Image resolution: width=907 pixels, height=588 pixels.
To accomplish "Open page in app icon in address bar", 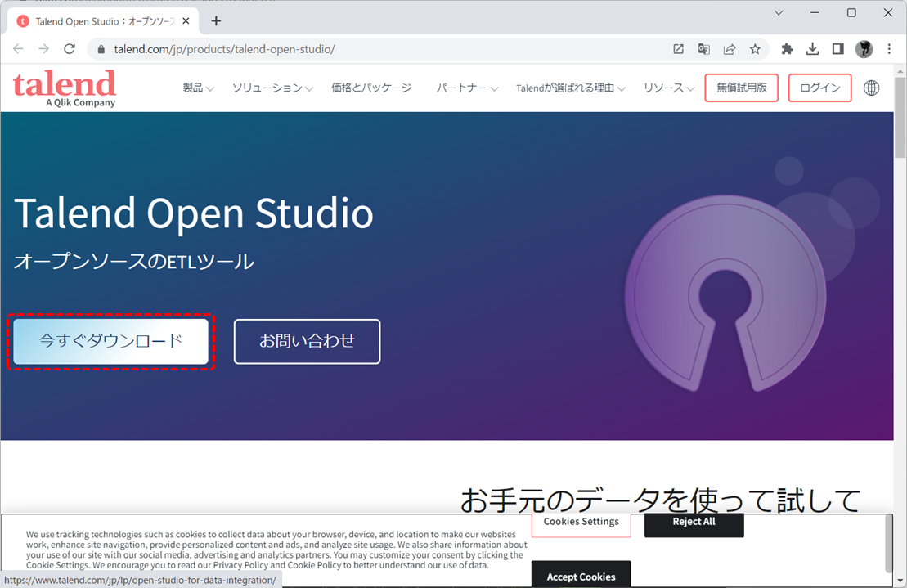I will tap(679, 49).
